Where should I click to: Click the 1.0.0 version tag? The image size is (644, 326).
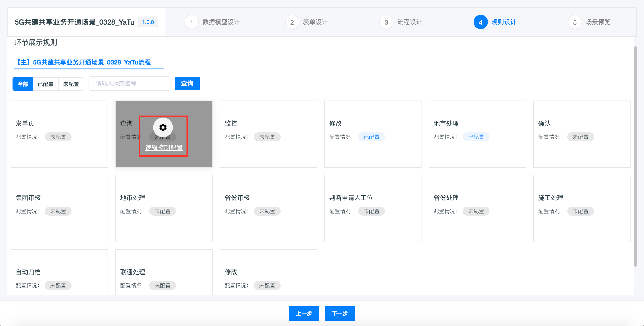[148, 22]
